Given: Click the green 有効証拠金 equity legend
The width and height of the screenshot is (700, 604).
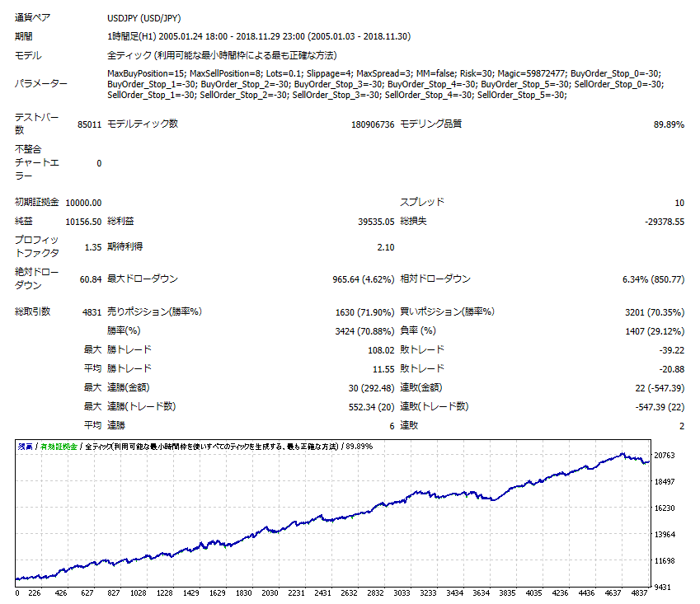Looking at the screenshot, I should [59, 446].
